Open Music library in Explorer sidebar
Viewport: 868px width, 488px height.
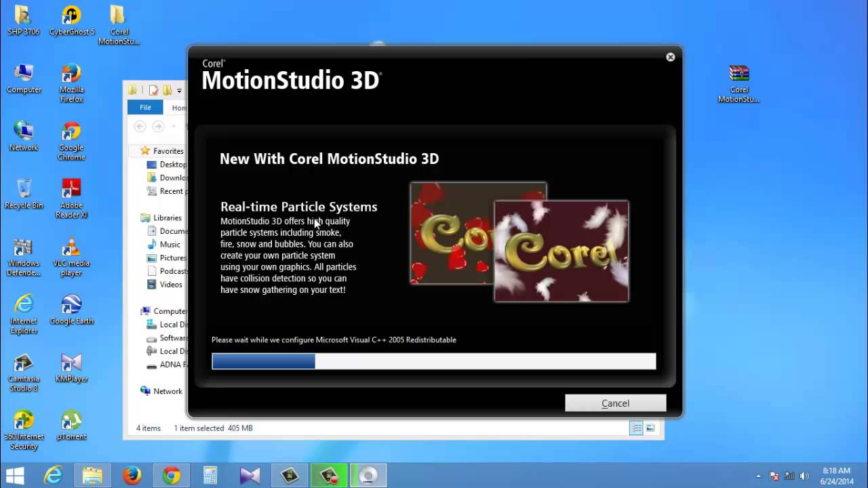click(x=163, y=244)
